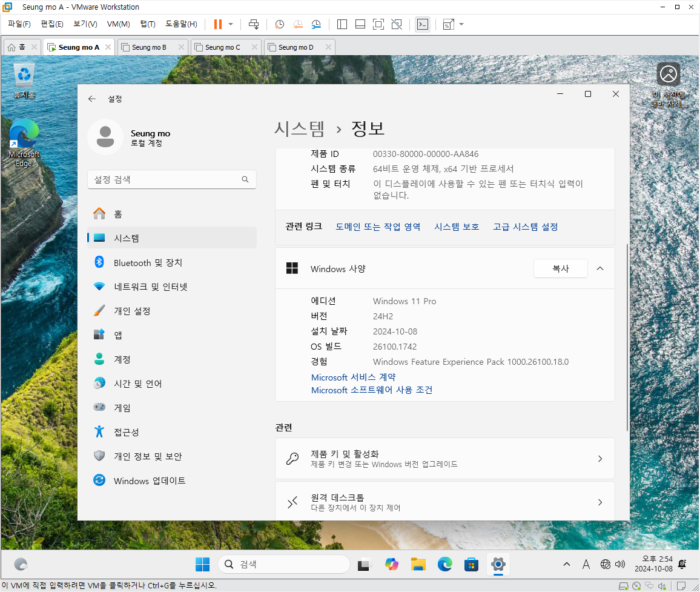700x592 pixels.
Task: Click 시스템 in the breadcrumb header
Action: pos(299,128)
